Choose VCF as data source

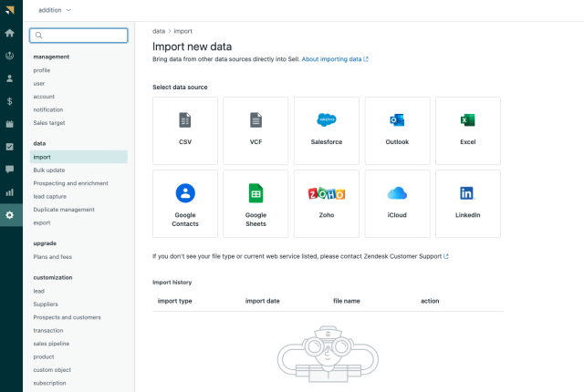click(255, 130)
